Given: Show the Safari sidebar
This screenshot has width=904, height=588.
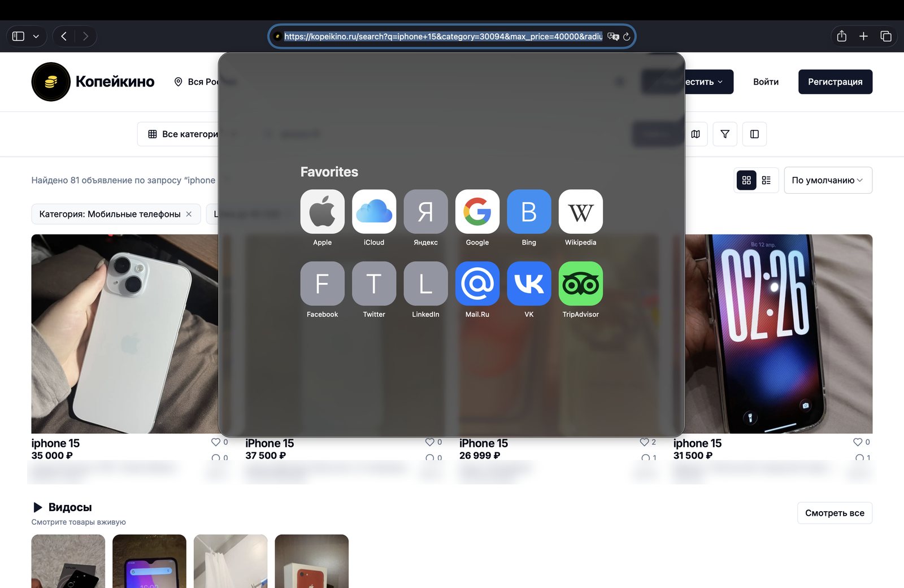Looking at the screenshot, I should [x=18, y=36].
